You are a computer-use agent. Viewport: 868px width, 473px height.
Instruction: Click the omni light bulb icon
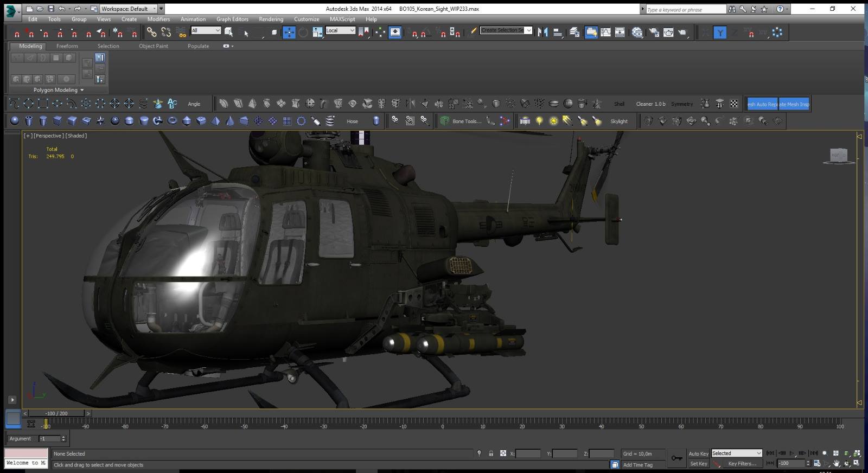[539, 121]
